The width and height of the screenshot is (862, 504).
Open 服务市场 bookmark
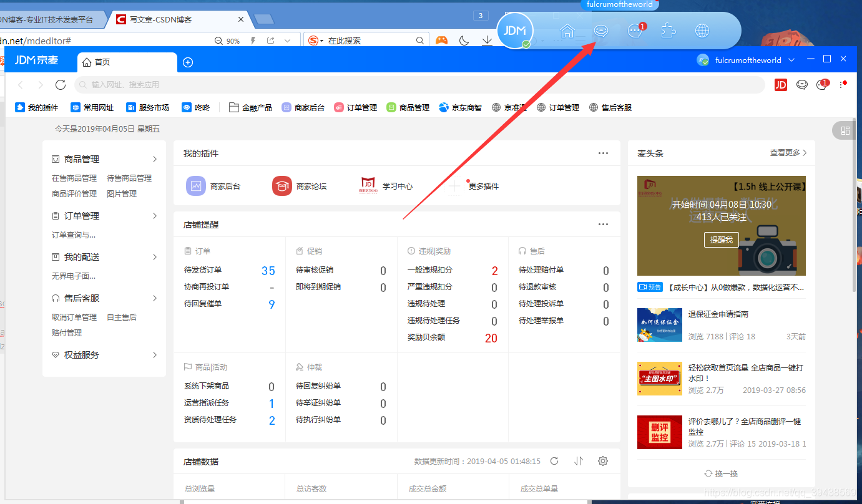click(148, 107)
